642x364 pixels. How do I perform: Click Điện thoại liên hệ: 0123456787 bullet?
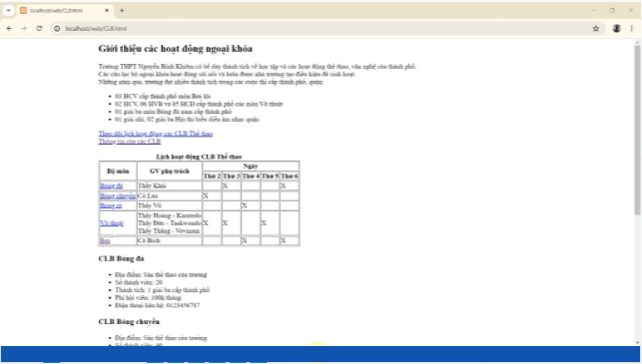tap(157, 305)
